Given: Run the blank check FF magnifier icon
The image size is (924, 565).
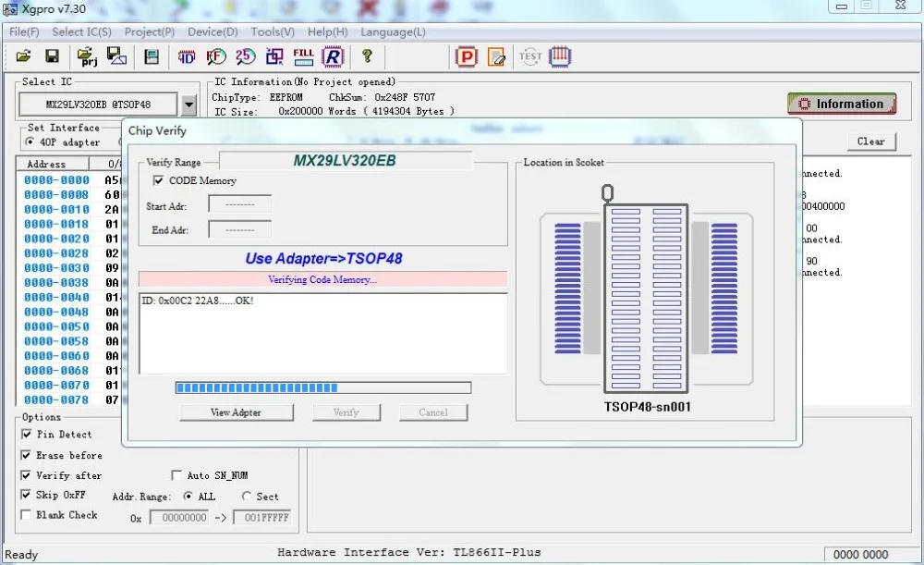Looking at the screenshot, I should pos(216,56).
